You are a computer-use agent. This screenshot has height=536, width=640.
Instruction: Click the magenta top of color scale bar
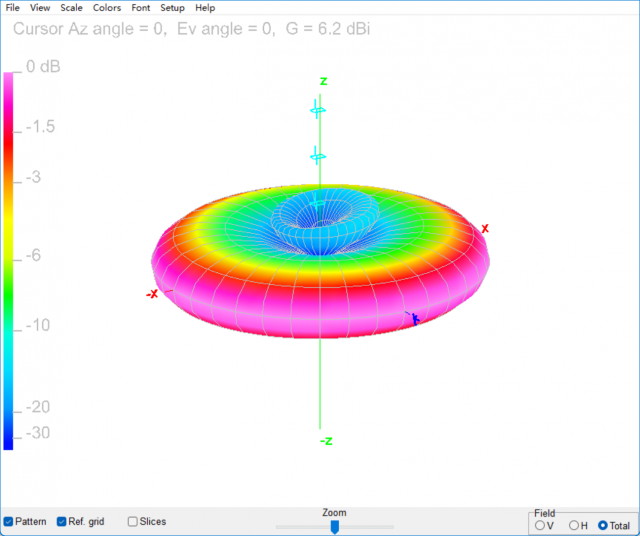pyautogui.click(x=9, y=80)
